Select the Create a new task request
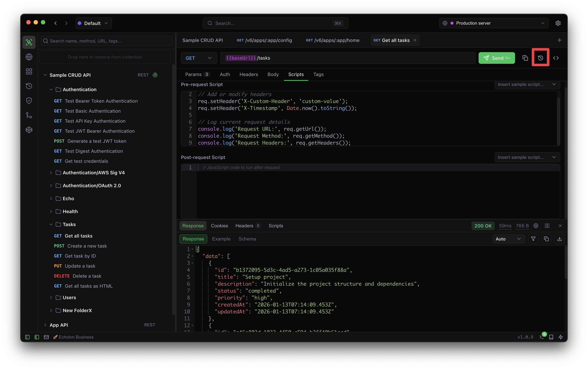Viewport: 588px width, 369px height. pyautogui.click(x=87, y=246)
